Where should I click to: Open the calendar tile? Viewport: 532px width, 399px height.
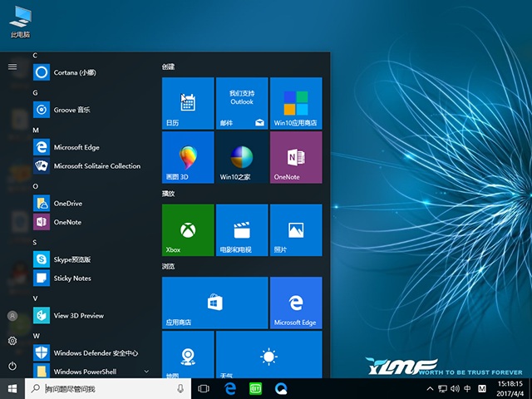pos(188,103)
